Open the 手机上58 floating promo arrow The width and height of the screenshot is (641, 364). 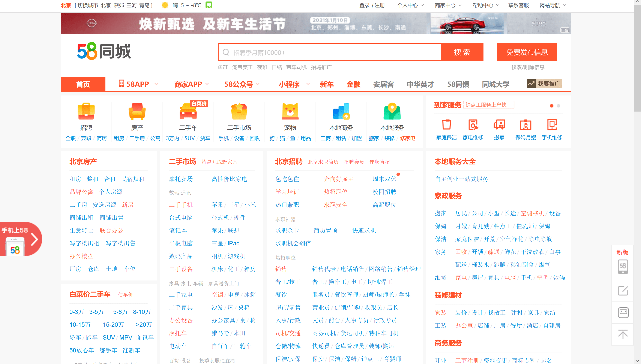coord(34,239)
